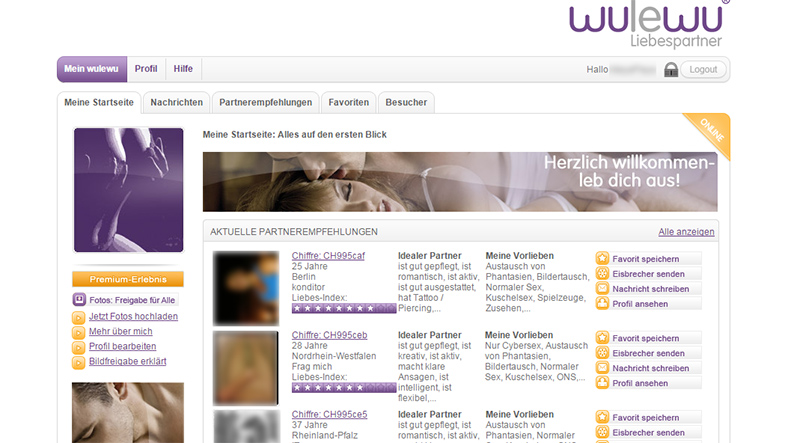Click star icon for CH995caf Favorit speichern
The image size is (800, 443).
click(603, 258)
